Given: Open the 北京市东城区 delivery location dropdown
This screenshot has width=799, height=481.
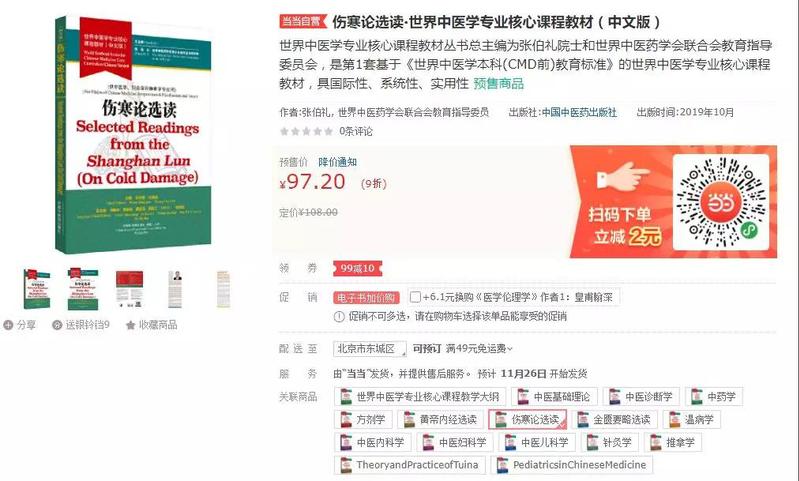Looking at the screenshot, I should tap(370, 349).
